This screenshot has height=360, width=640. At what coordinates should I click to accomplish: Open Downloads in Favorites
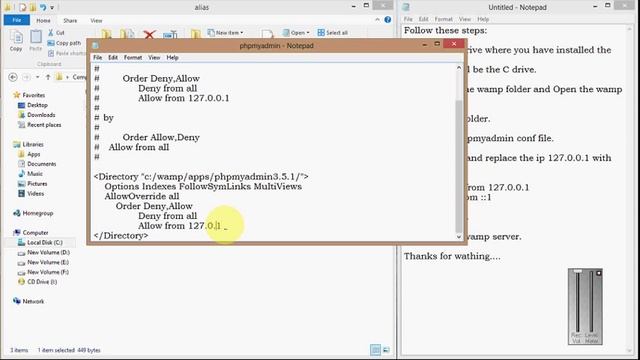coord(36,115)
